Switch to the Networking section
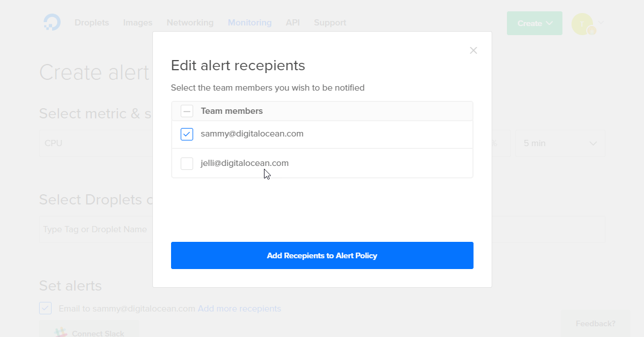This screenshot has height=337, width=644. coord(190,23)
